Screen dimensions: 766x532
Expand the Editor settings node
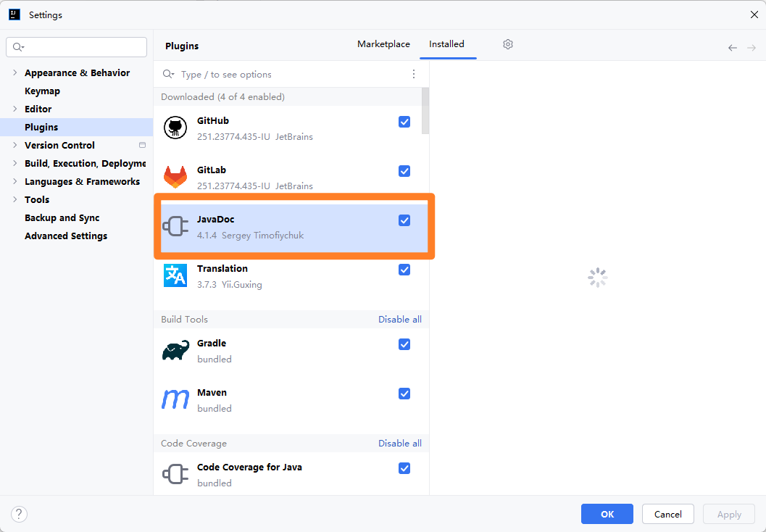tap(14, 109)
